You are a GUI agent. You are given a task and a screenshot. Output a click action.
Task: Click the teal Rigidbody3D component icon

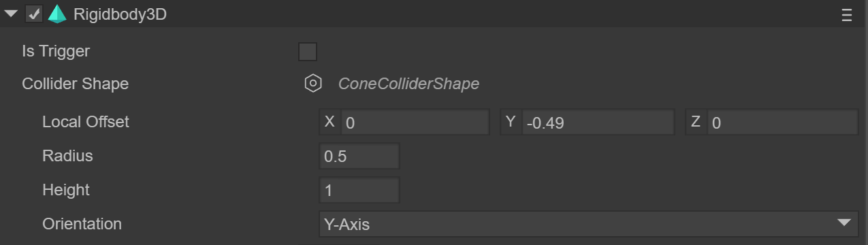(x=57, y=14)
